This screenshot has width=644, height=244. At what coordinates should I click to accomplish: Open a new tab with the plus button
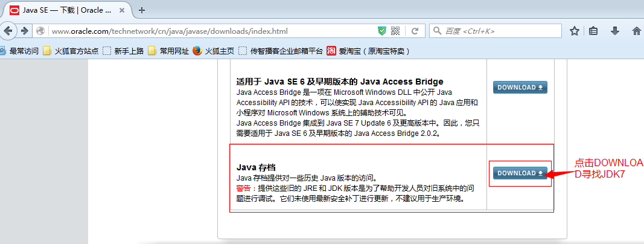point(142,10)
